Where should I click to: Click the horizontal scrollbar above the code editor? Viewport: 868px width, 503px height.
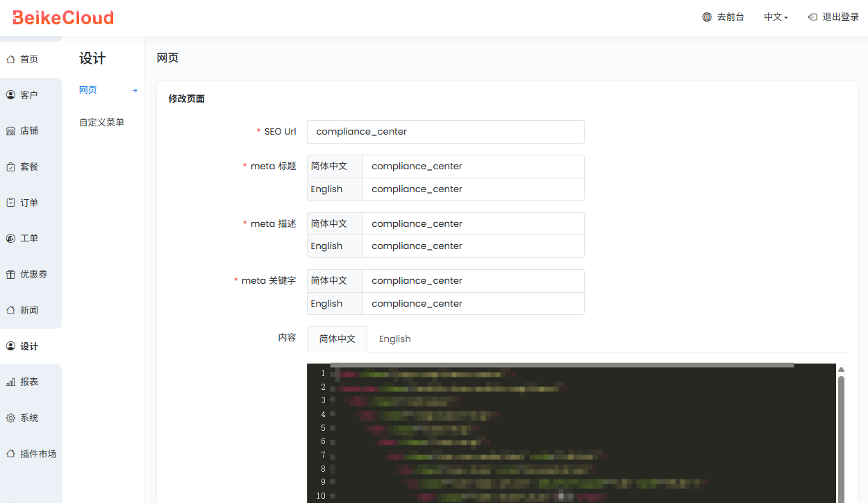[x=562, y=365]
